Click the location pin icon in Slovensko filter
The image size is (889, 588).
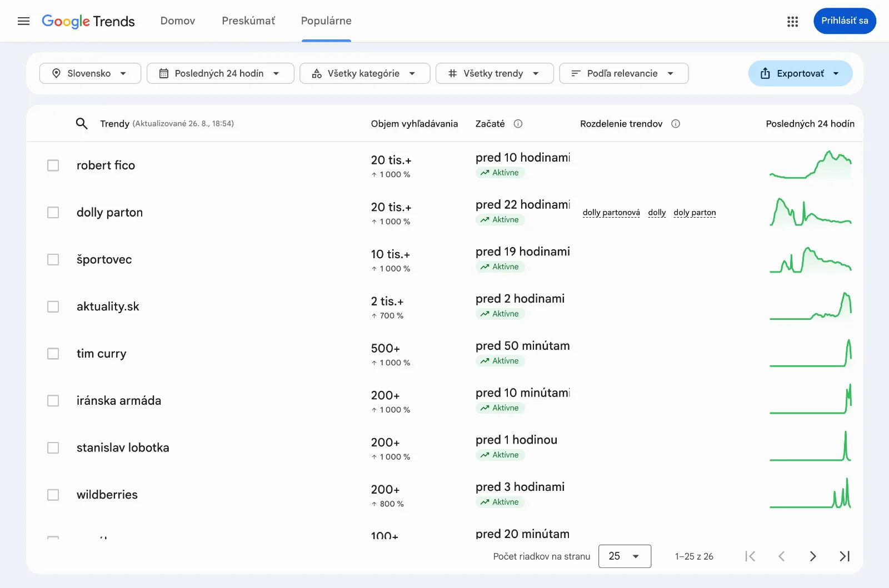click(56, 73)
